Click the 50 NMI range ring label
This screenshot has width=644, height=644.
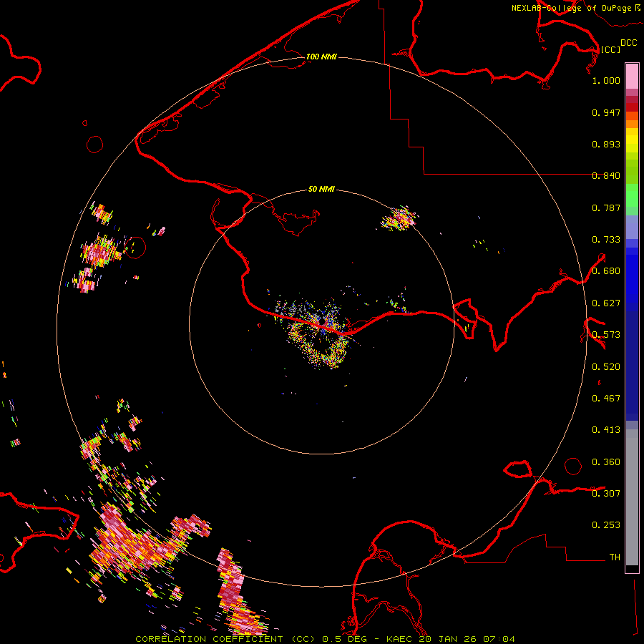pos(321,190)
